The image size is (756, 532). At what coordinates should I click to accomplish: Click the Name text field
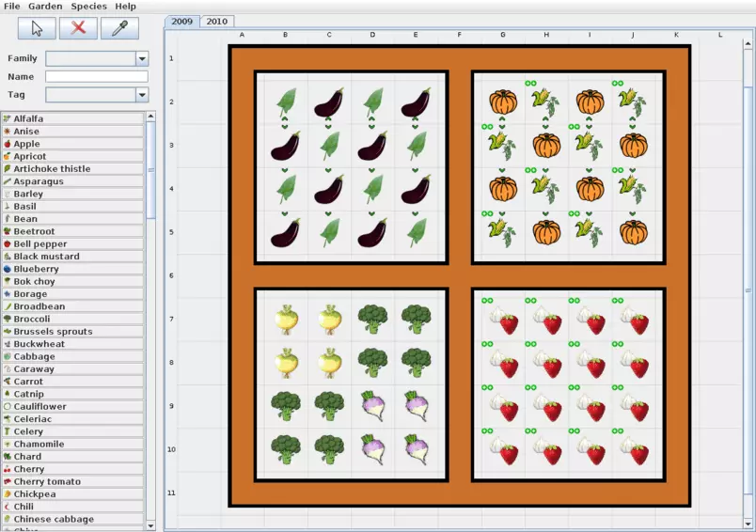(96, 77)
